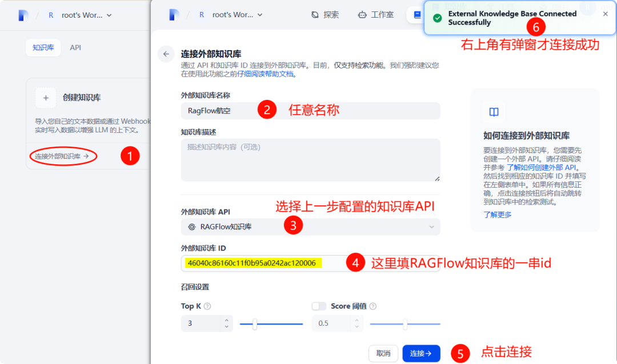Click the 外部知识库名称 input field
This screenshot has height=364, width=617.
[310, 111]
